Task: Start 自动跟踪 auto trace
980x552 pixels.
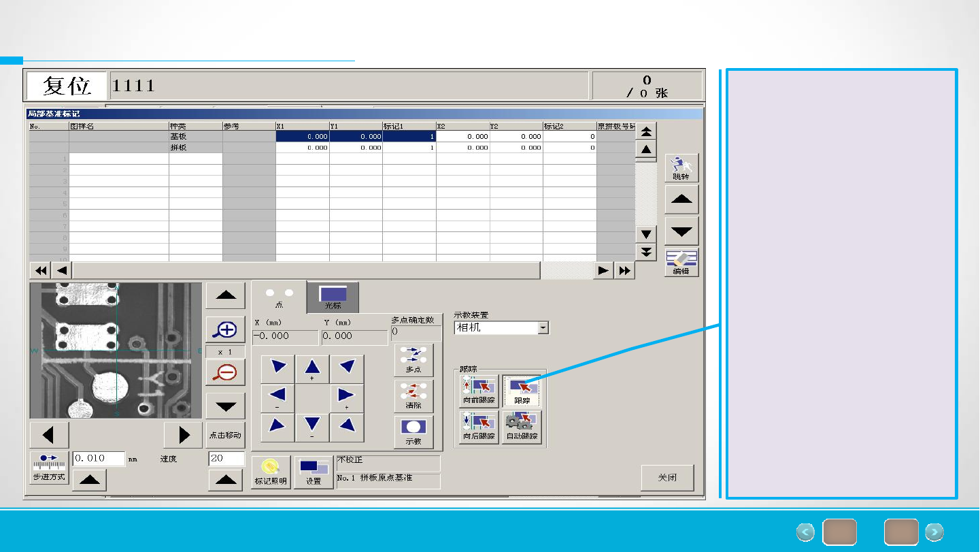Action: coord(522,427)
